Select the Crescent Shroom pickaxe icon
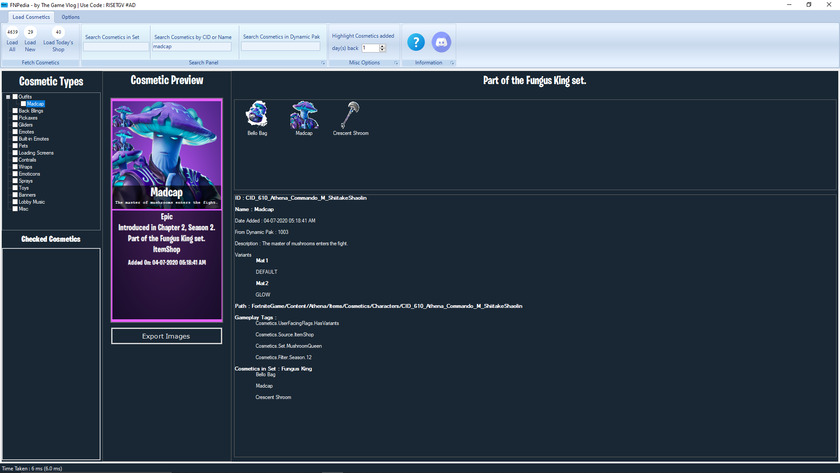 click(350, 114)
